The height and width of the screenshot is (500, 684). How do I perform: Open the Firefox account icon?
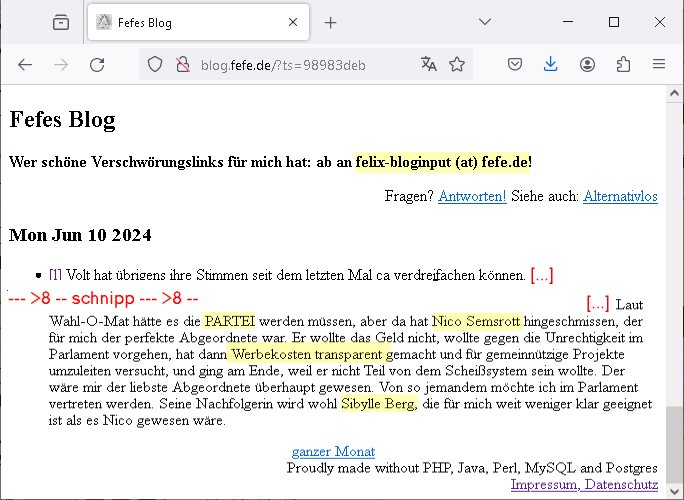pos(587,65)
